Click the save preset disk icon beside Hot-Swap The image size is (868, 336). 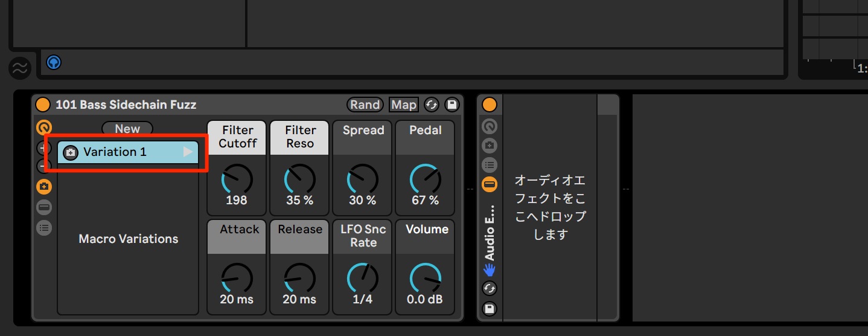452,105
